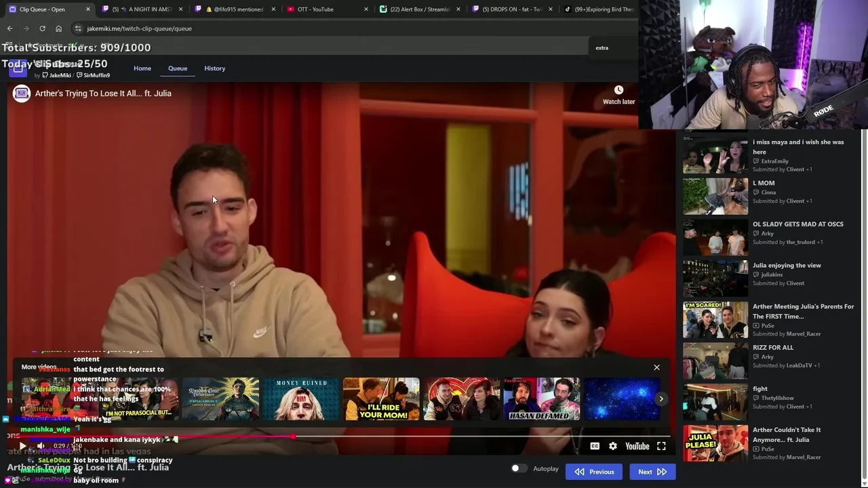Open the blue galaxy suggested video thumbnail
868x488 pixels.
(x=621, y=399)
